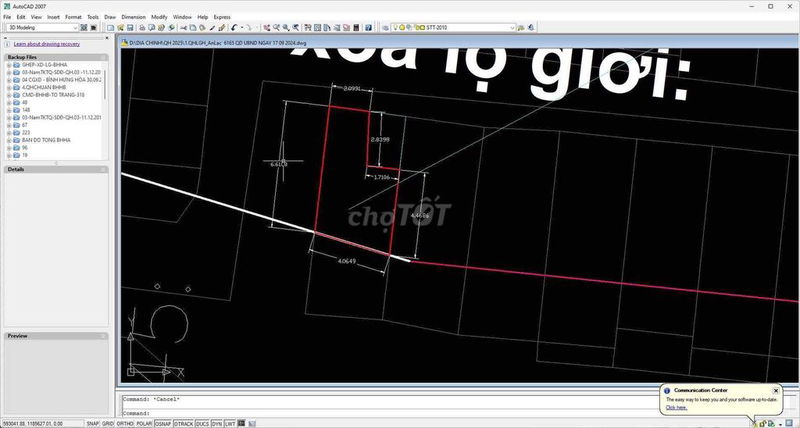Click the Save icon in the toolbar

pos(130,28)
